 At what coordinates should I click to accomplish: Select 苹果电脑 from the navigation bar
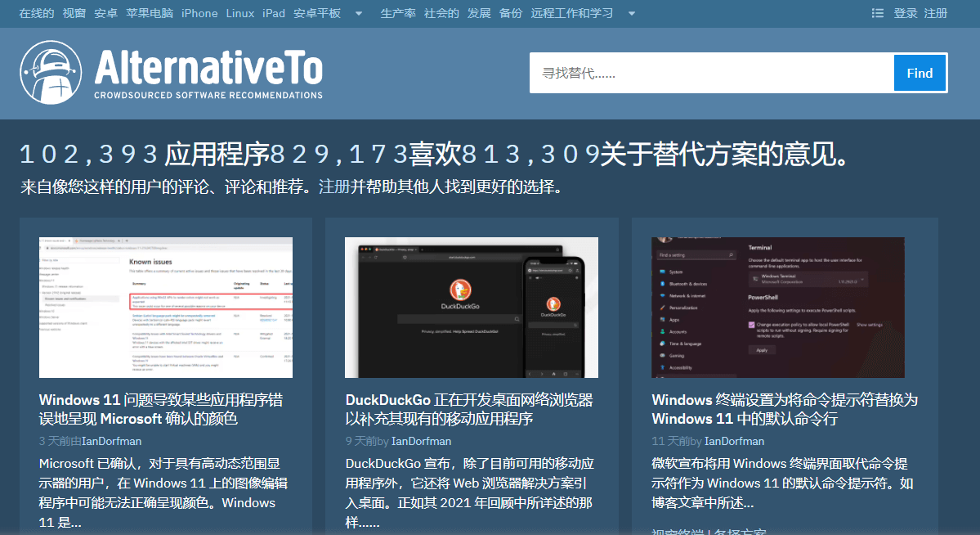pyautogui.click(x=149, y=13)
